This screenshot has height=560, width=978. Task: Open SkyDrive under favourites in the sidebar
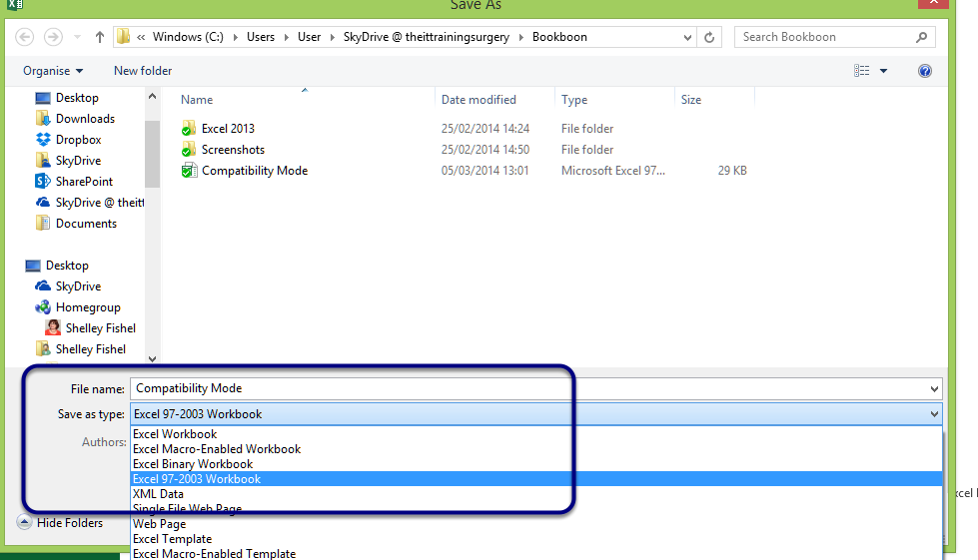[78, 161]
